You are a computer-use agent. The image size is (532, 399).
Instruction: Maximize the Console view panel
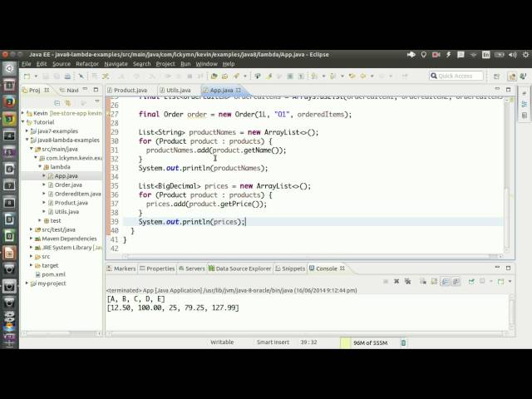[508, 268]
